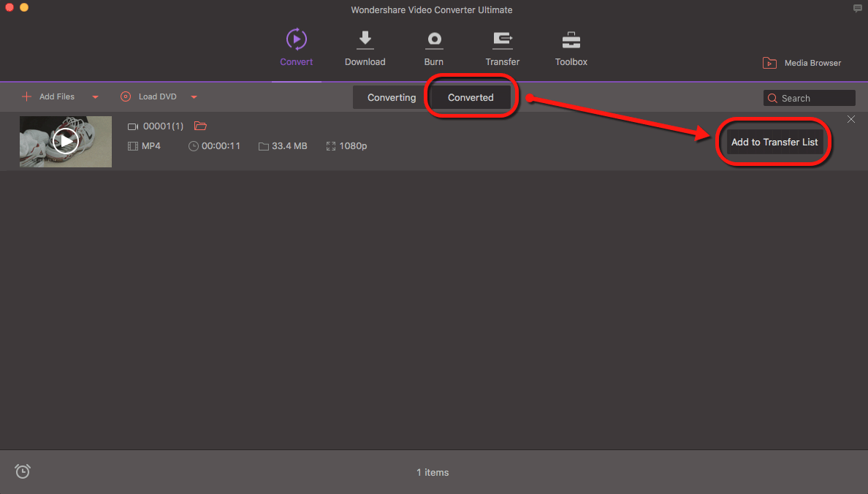Remove the 00001(1) item with the X

(851, 120)
